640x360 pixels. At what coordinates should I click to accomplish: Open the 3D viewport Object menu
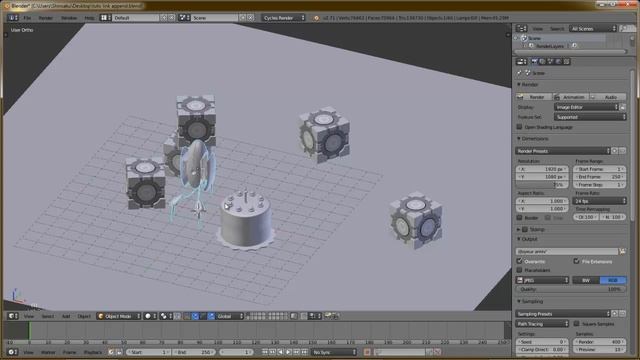(x=84, y=316)
